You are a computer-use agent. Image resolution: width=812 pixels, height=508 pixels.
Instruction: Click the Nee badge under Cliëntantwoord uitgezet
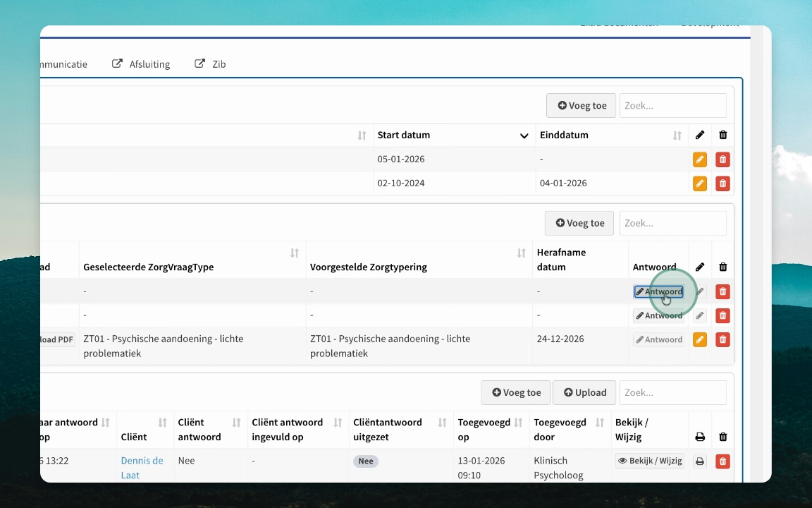366,461
